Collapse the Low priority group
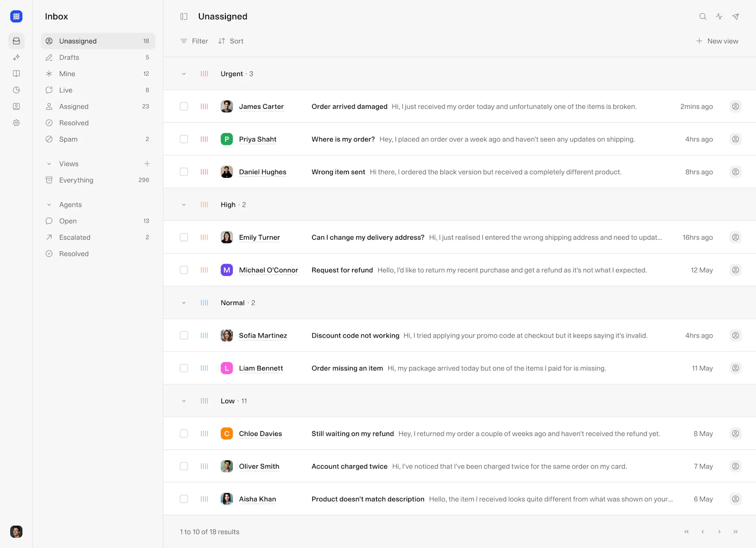This screenshot has height=548, width=756. point(184,401)
